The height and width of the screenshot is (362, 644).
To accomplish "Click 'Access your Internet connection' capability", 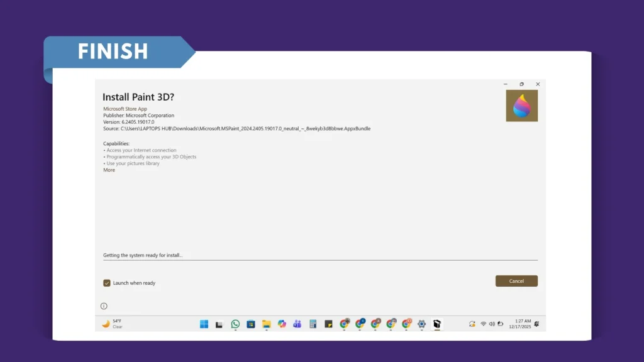I will (x=142, y=150).
